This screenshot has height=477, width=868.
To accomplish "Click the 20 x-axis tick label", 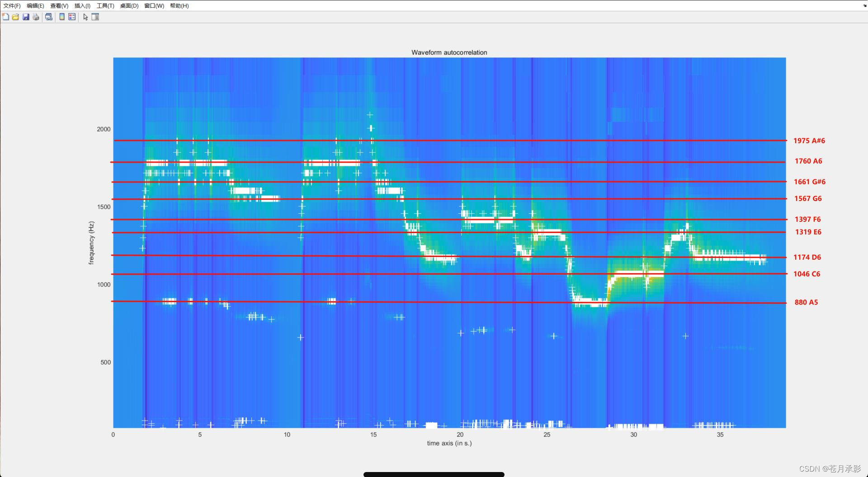I will tap(460, 435).
